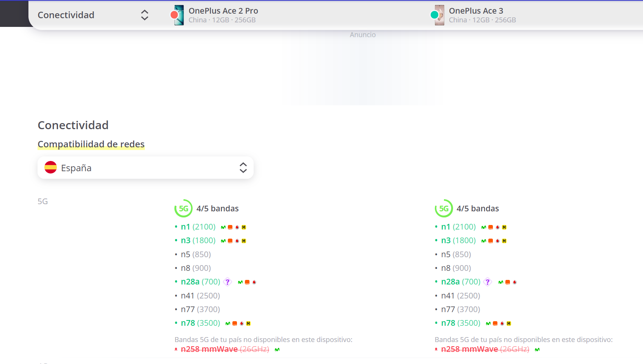Click n77 (3700) band under Ace 2 Pro
Screen dimensions: 643x364
(x=200, y=309)
